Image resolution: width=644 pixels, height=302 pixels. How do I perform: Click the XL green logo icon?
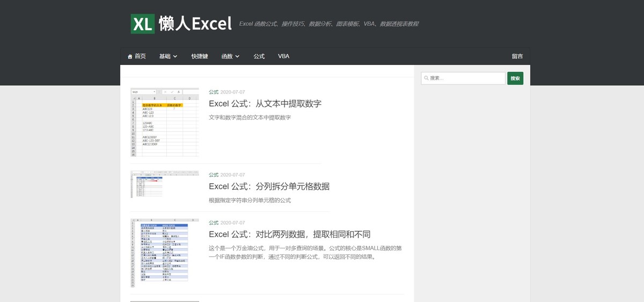(x=143, y=24)
